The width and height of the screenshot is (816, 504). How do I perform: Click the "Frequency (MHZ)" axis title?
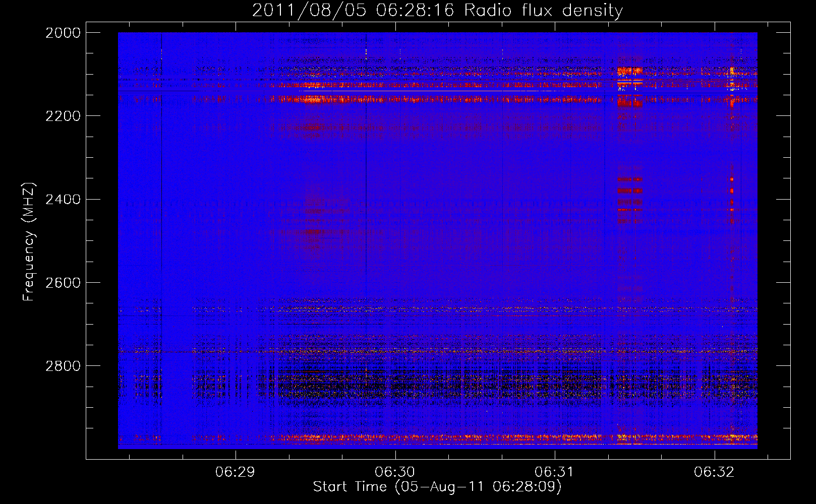click(29, 242)
